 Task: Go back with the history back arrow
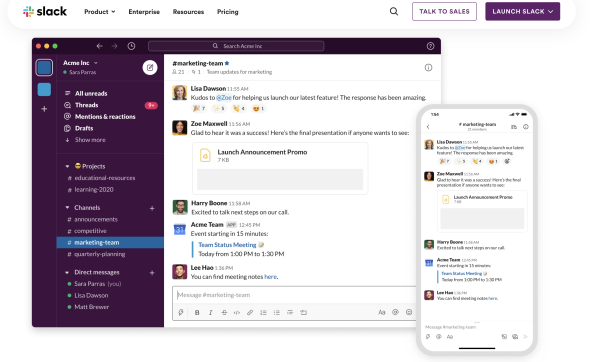(99, 46)
